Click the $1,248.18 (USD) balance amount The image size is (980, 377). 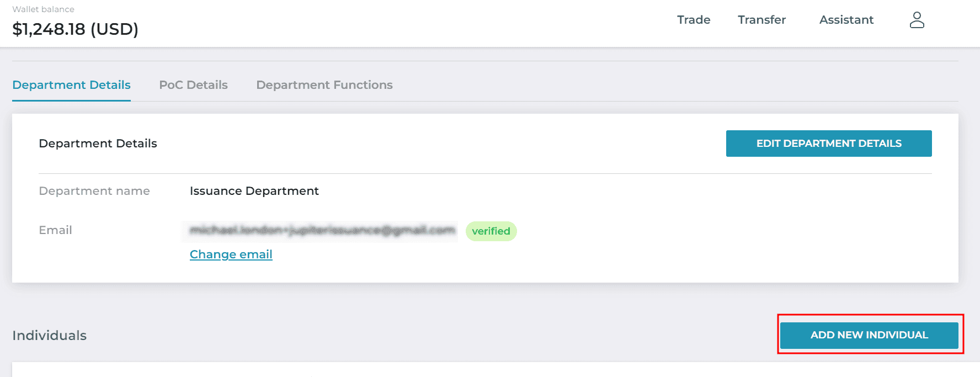(75, 29)
